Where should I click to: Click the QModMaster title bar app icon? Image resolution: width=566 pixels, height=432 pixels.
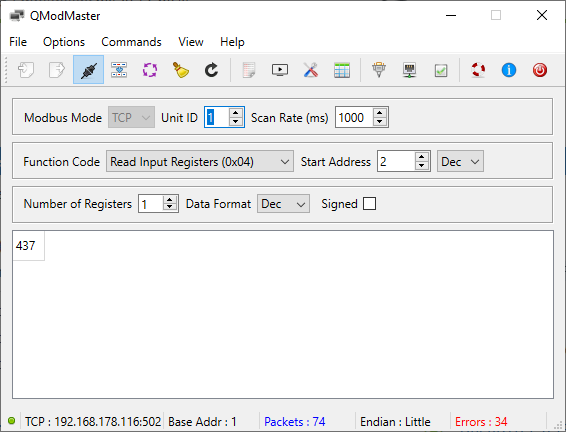(x=17, y=16)
